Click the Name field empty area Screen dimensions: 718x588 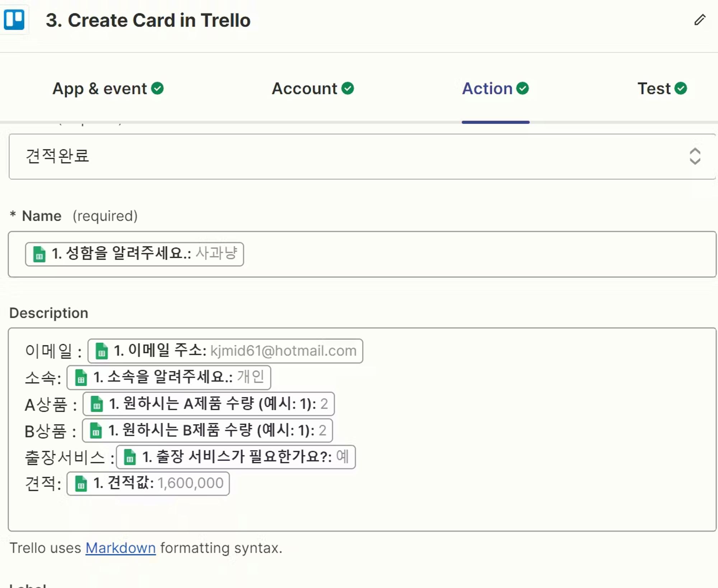pos(467,254)
